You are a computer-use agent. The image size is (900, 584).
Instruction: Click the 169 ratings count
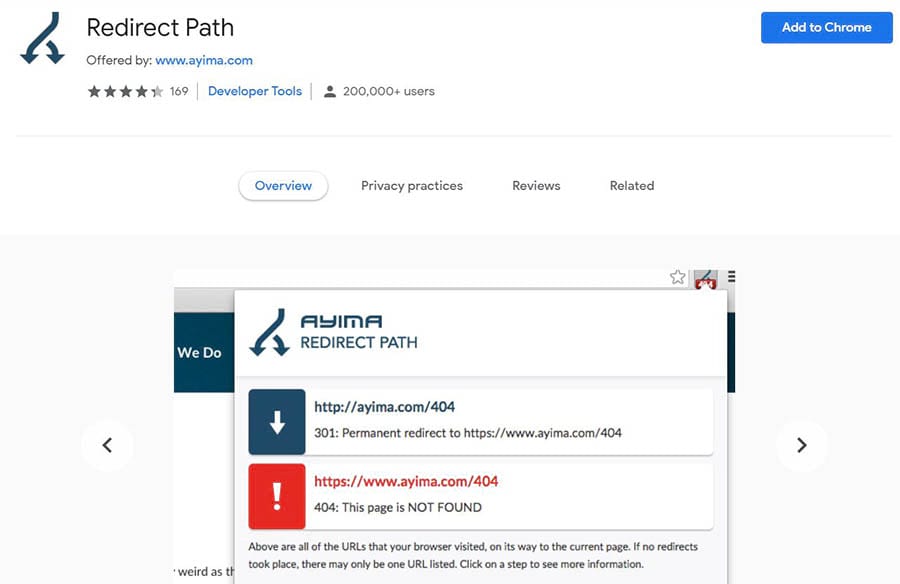179,91
